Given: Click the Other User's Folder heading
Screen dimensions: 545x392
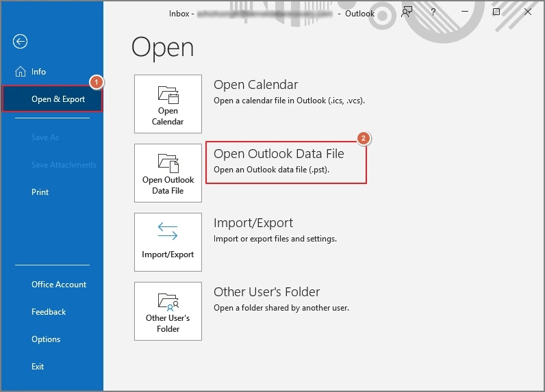Looking at the screenshot, I should click(266, 292).
